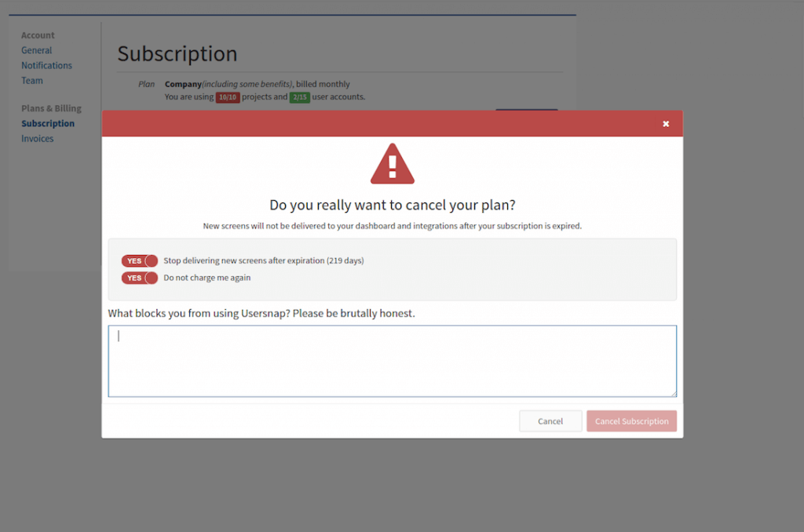Click 'Plans & Billing' section label

(51, 108)
